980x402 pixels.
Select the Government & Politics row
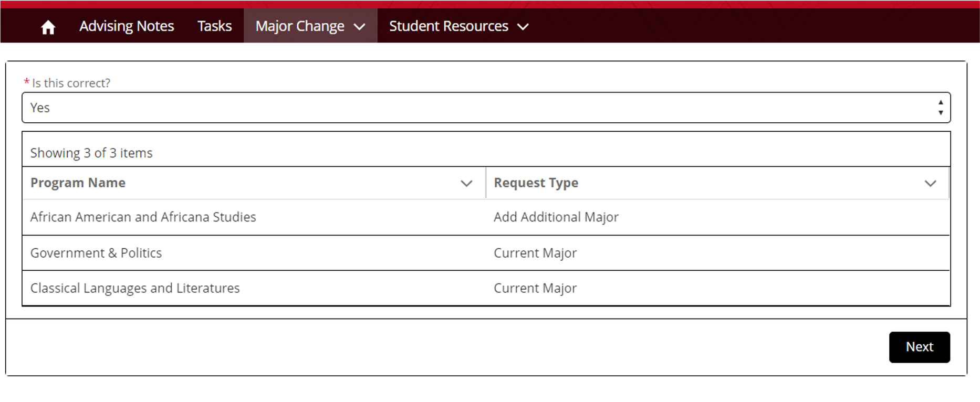(96, 253)
